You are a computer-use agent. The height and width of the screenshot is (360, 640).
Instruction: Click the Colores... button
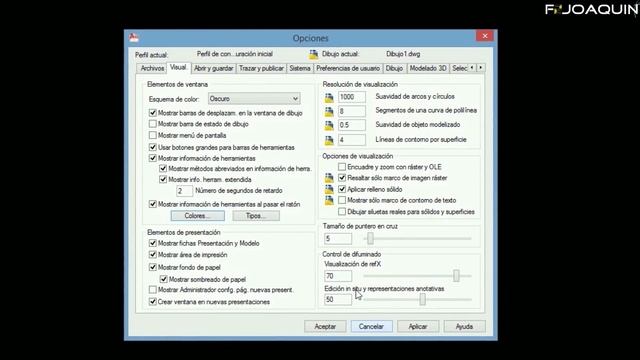pyautogui.click(x=198, y=216)
